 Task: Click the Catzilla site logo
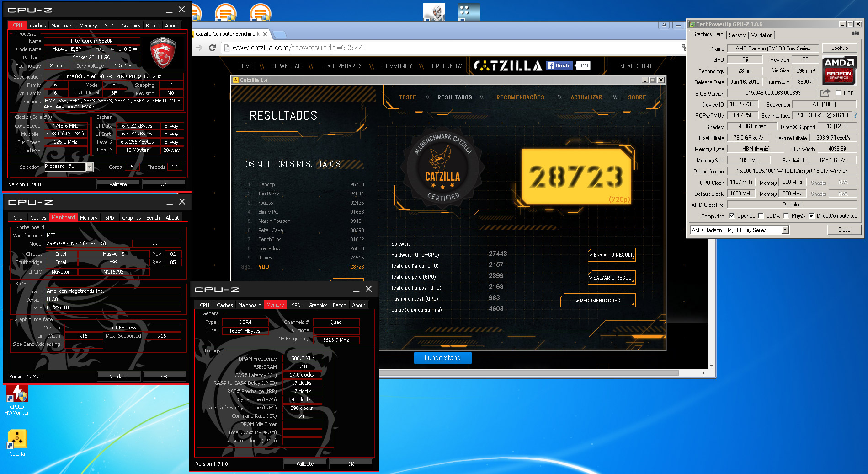coord(508,66)
